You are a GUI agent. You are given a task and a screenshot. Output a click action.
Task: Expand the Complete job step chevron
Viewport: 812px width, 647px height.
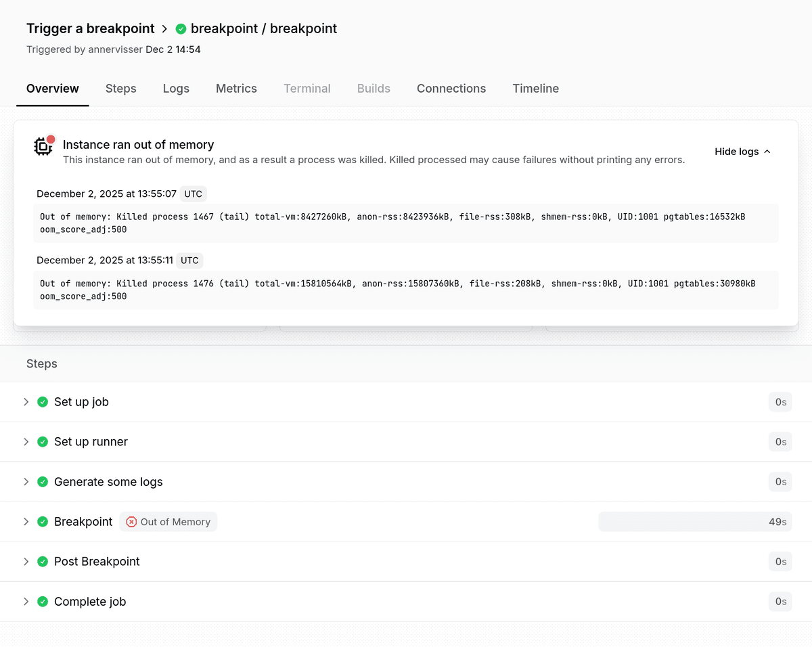point(26,602)
